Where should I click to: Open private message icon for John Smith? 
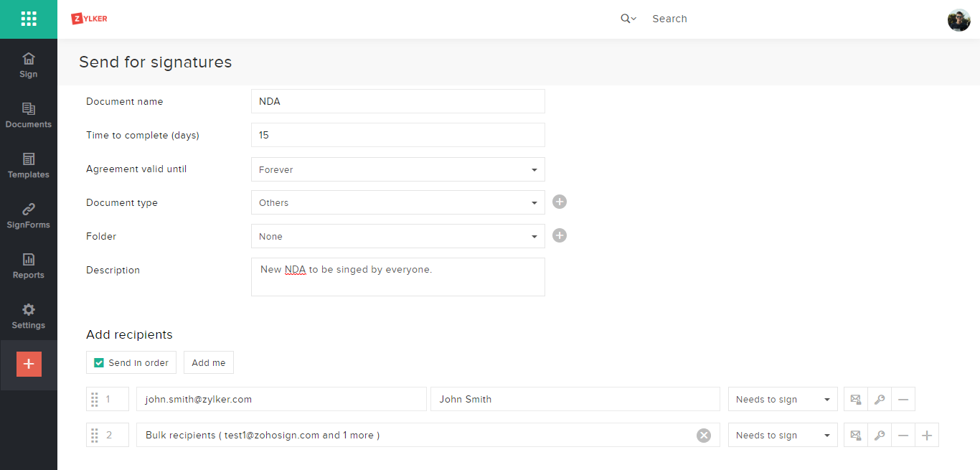pos(855,400)
